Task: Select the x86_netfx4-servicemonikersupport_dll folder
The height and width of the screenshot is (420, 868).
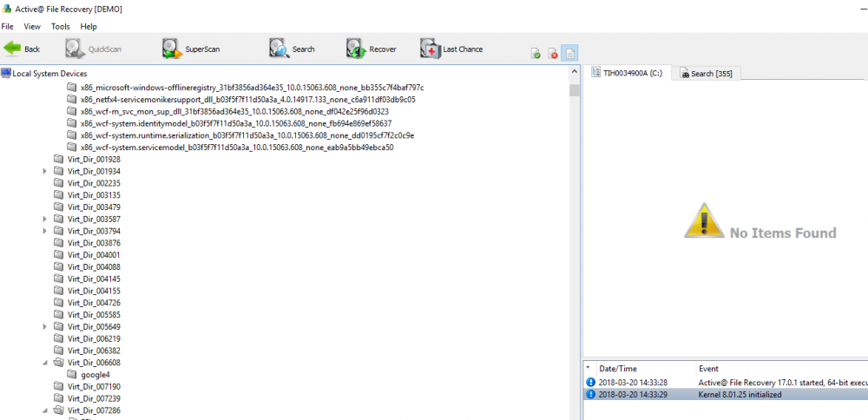Action: point(247,100)
